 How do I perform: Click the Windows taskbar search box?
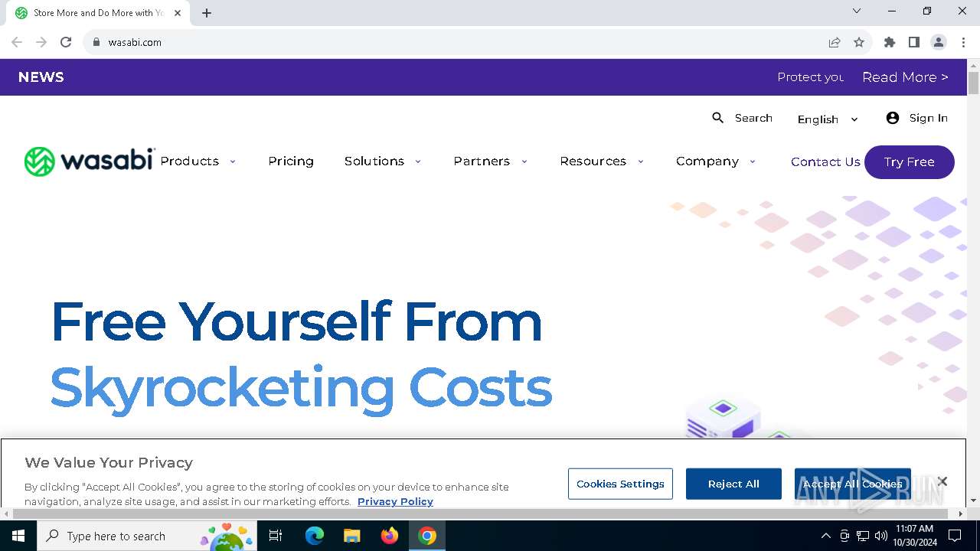pos(147,536)
